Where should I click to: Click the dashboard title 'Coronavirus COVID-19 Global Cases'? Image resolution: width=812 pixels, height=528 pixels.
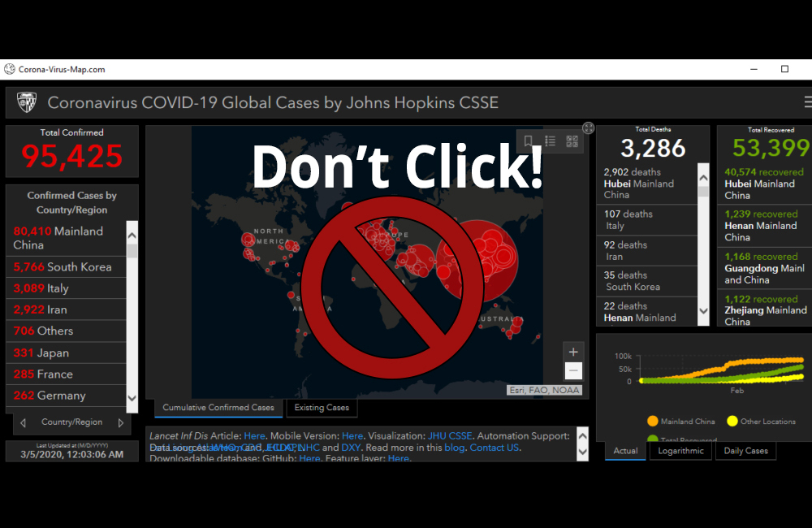(x=273, y=102)
